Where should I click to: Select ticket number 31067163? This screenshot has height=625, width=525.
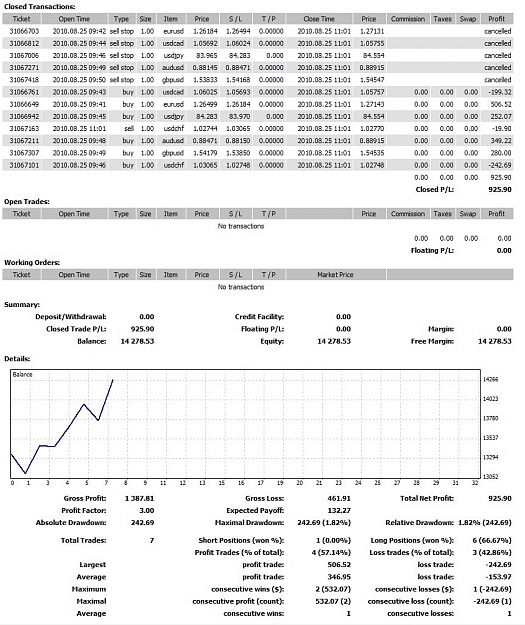point(24,128)
